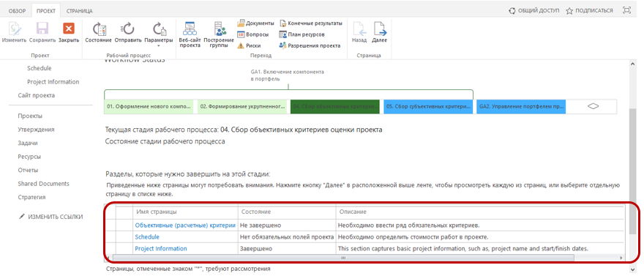644x276 pixels.
Task: Open Project Information link in table
Action: [x=161, y=248]
